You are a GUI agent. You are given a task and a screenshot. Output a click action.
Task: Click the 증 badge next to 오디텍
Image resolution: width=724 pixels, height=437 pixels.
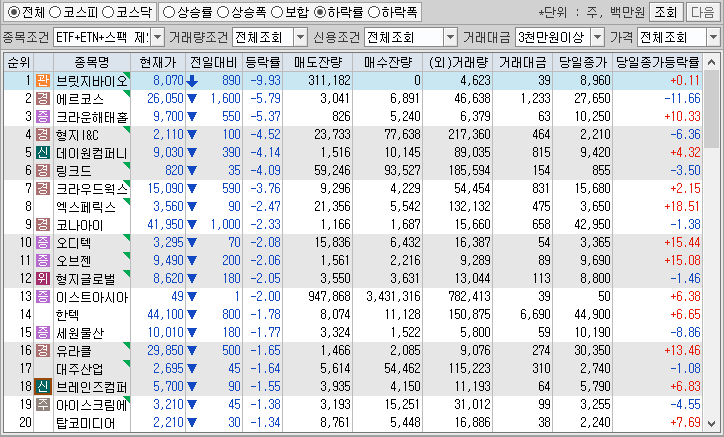point(43,243)
